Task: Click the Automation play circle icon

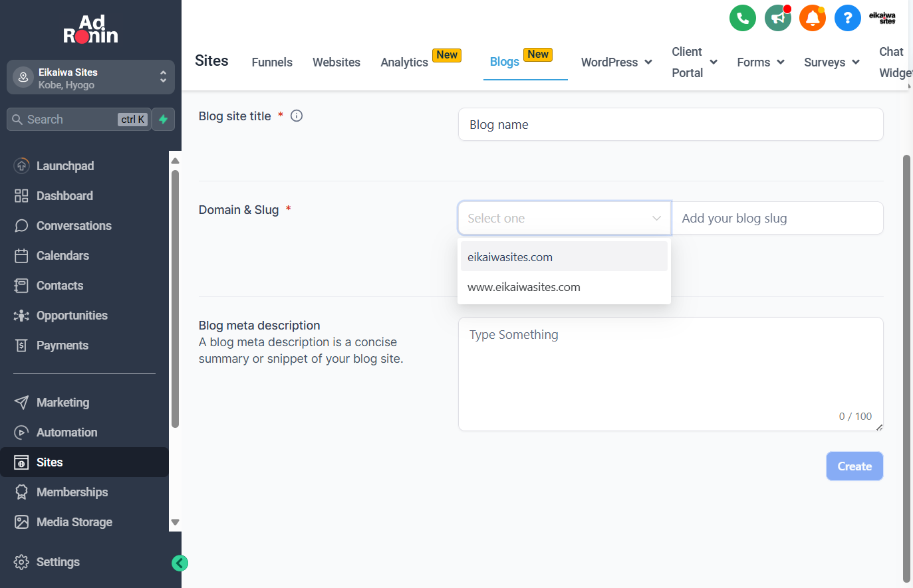Action: (21, 433)
